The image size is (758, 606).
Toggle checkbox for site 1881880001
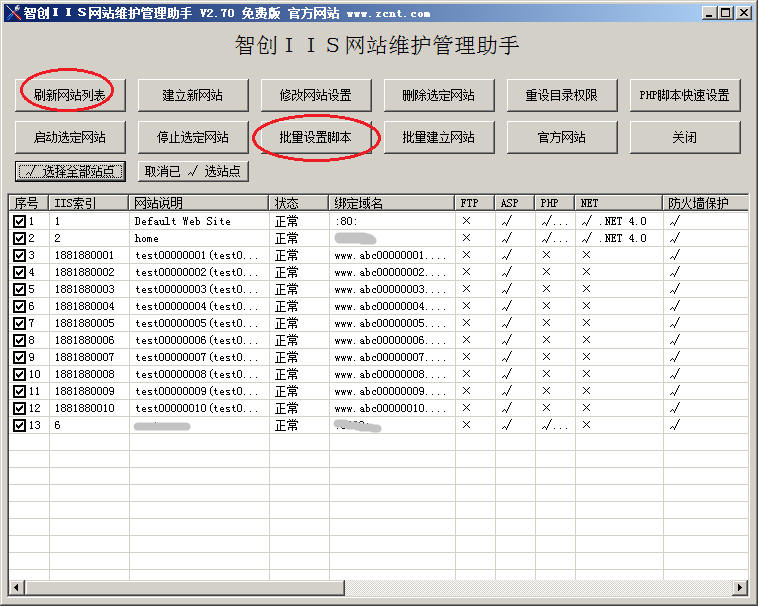click(19, 255)
